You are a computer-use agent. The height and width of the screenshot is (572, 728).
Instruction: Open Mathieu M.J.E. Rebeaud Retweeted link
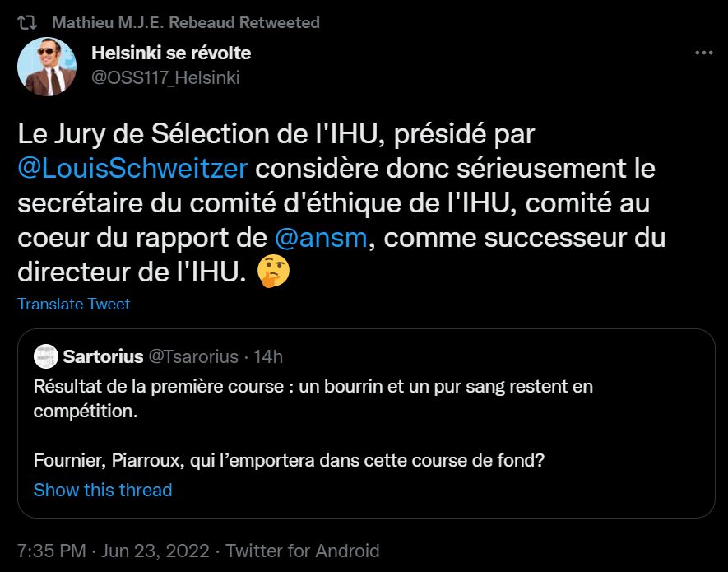(186, 22)
